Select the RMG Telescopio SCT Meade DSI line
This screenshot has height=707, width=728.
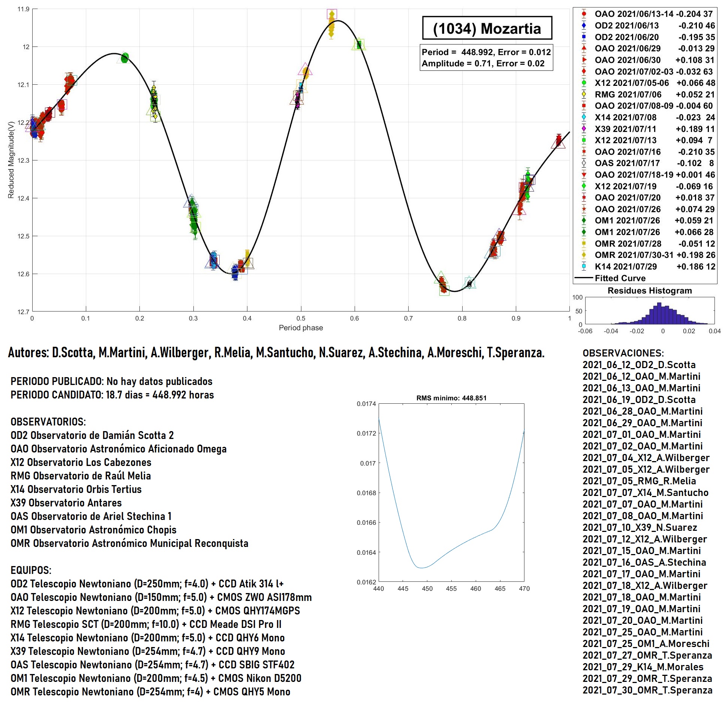tap(146, 624)
